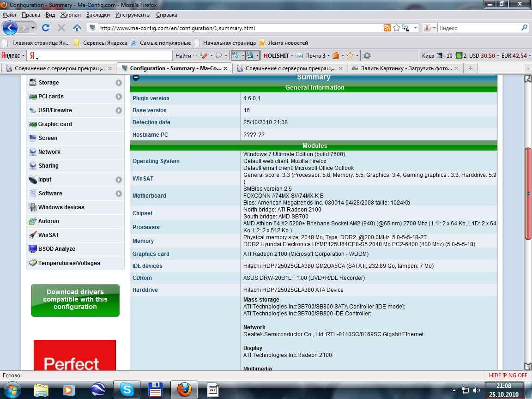532x399 pixels.
Task: Close the Configuration - Summary tab
Action: (x=225, y=68)
